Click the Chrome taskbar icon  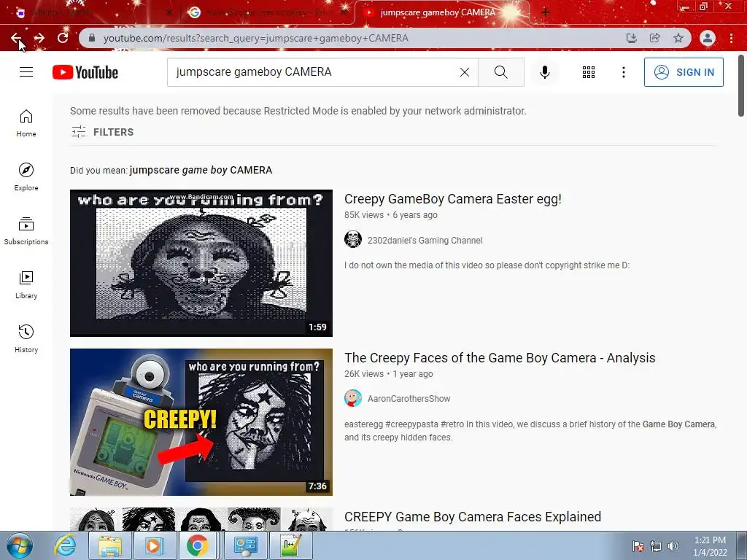click(x=197, y=545)
